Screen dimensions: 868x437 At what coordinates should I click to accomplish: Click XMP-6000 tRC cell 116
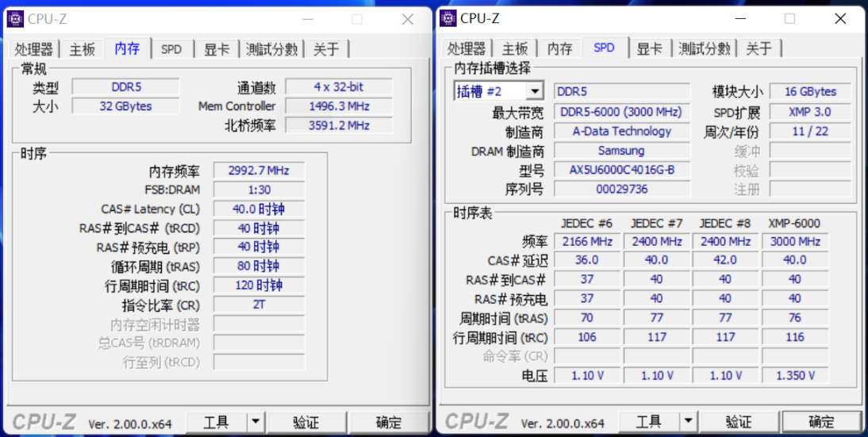coord(795,337)
